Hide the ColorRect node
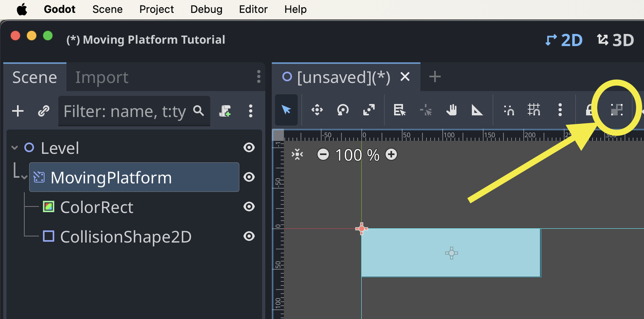The height and width of the screenshot is (319, 644). point(249,207)
